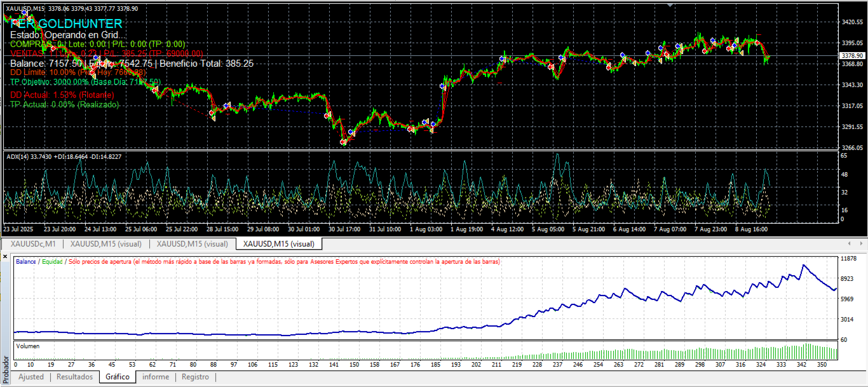Select the Gráfico tab
Image resolution: width=868 pixels, height=387 pixels.
coord(118,377)
